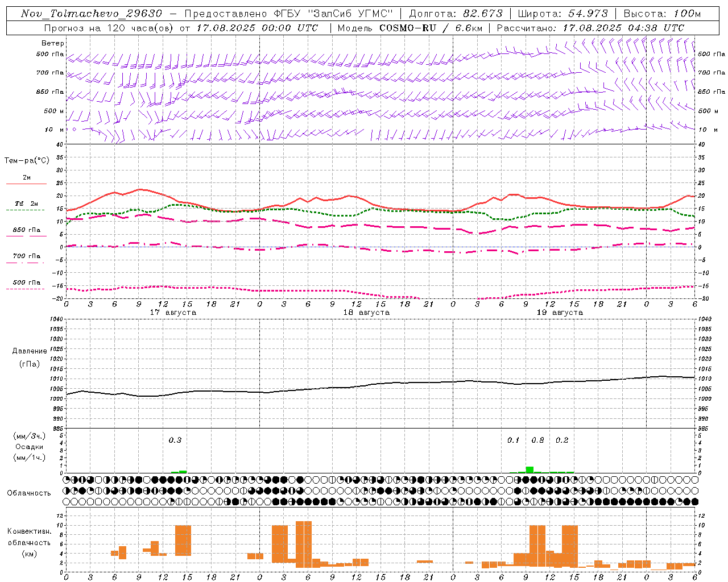This screenshot has height=582, width=728.
Task: Click the '700 гПа' dash-dot legend entry
Action: [26, 259]
